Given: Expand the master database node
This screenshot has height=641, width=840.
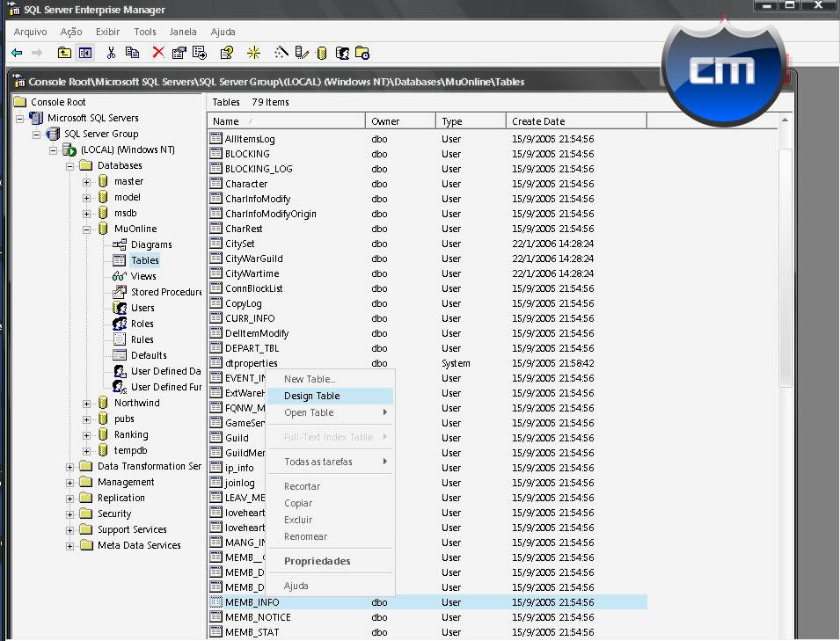Looking at the screenshot, I should point(86,182).
